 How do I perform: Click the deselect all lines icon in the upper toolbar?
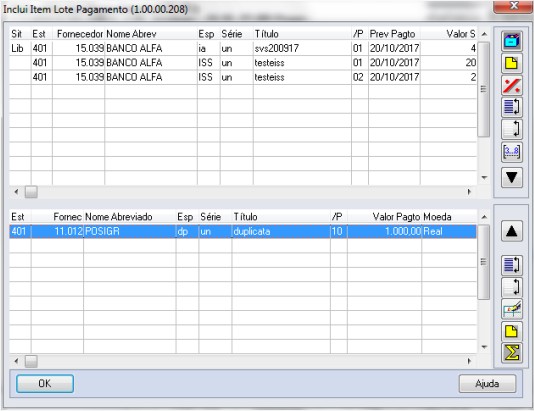tap(512, 129)
